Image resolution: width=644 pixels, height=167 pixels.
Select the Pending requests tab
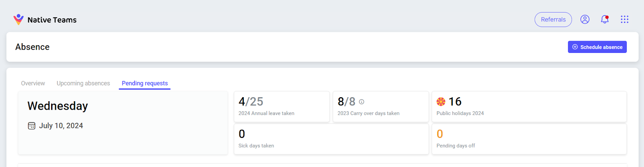145,83
